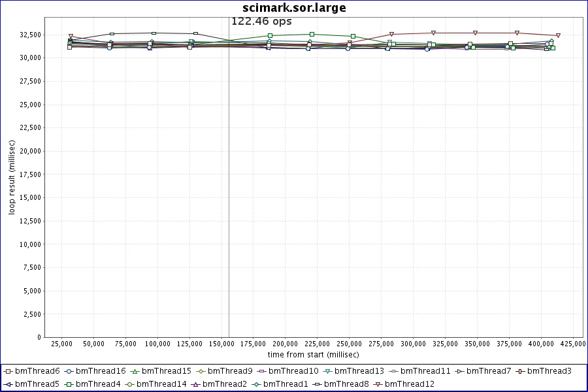The image size is (588, 392).
Task: Select the bmThread4 green square icon
Action: tap(69, 384)
